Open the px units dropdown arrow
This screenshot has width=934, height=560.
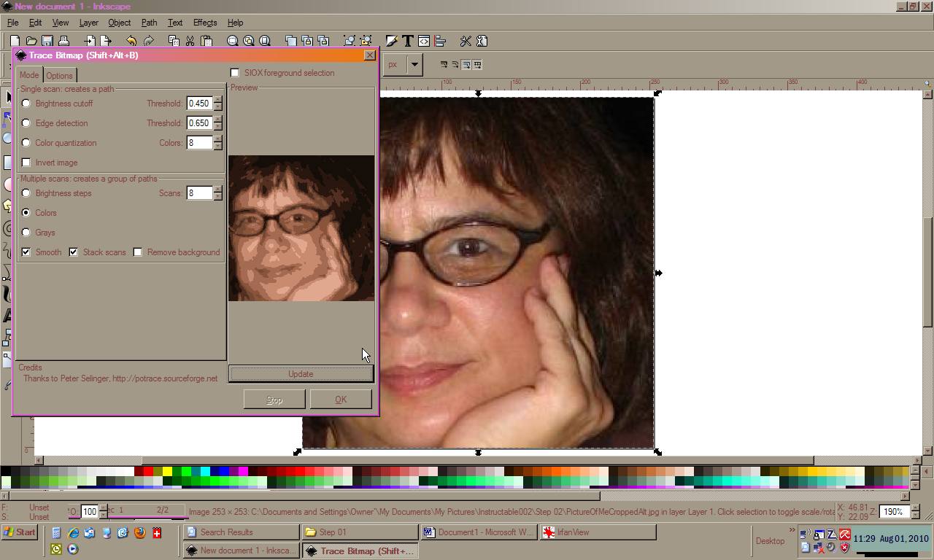point(414,64)
